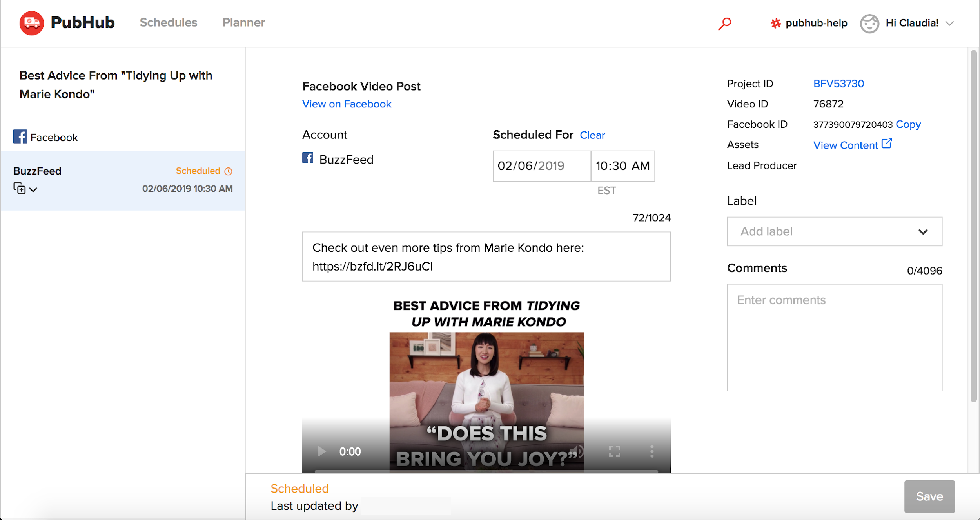Click the page vertical scrollbar
The height and width of the screenshot is (520, 980).
click(x=974, y=226)
